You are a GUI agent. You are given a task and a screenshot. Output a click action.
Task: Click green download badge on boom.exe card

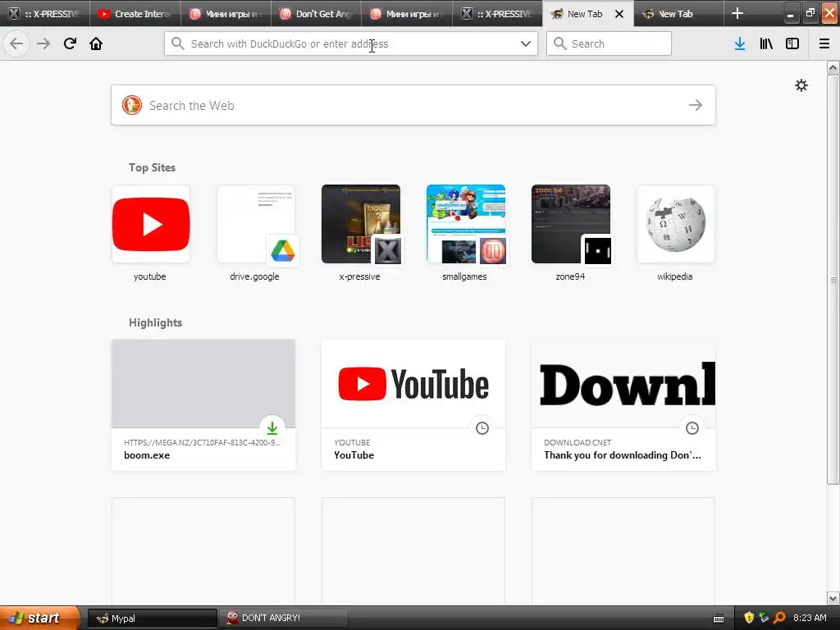pyautogui.click(x=272, y=427)
